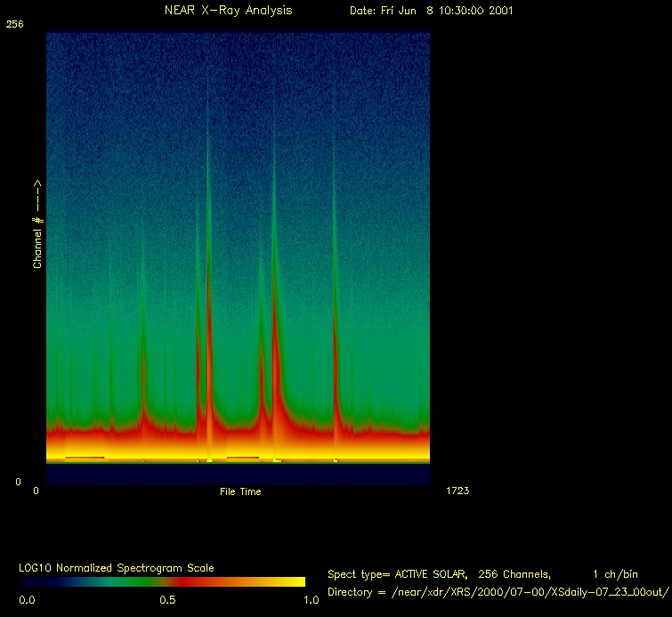
Task: Click the NEAR X-Ray Analysis title
Action: point(228,11)
